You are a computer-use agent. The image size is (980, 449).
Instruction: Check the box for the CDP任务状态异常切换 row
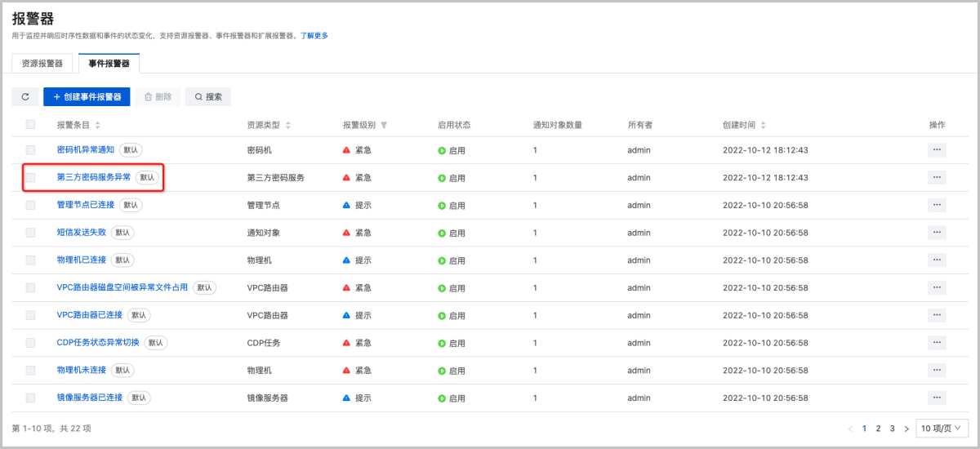(x=31, y=343)
